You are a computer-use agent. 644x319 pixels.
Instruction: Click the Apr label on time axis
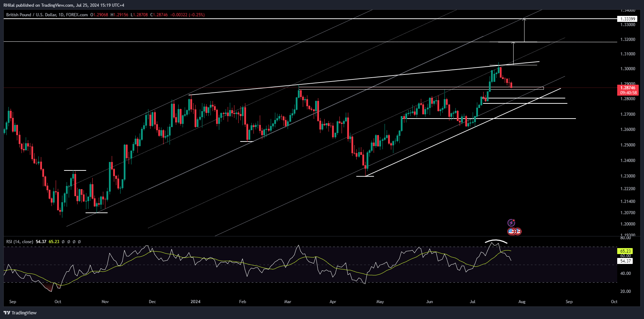click(333, 302)
